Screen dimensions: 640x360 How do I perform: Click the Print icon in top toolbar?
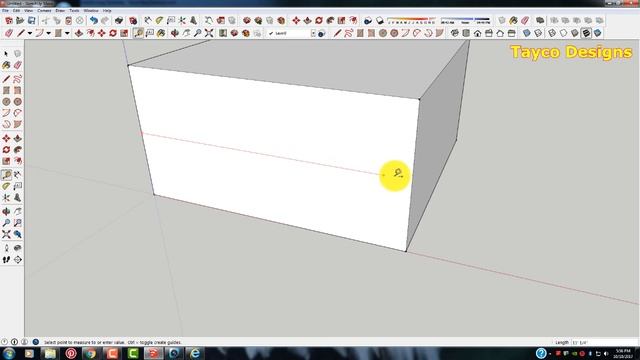coord(119,20)
